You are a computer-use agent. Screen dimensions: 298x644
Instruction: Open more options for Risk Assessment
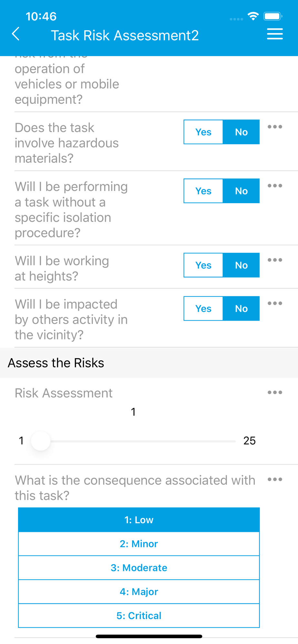point(275,393)
